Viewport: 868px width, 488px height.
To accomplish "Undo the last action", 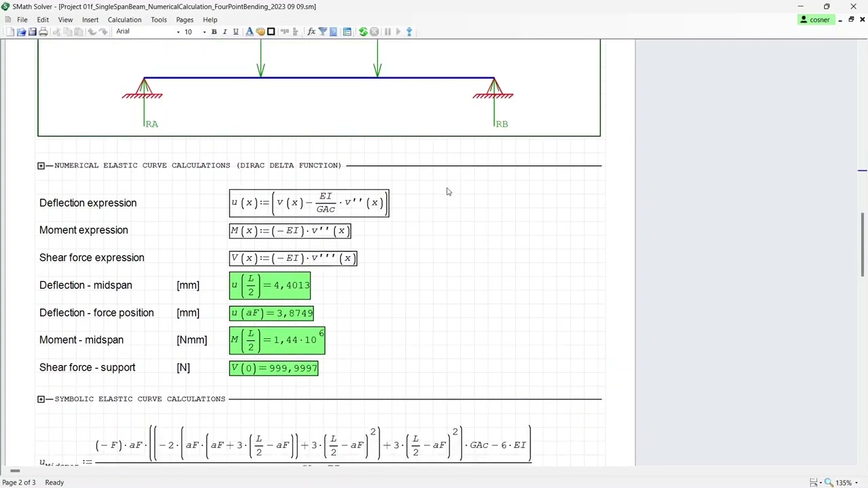I will [x=92, y=32].
